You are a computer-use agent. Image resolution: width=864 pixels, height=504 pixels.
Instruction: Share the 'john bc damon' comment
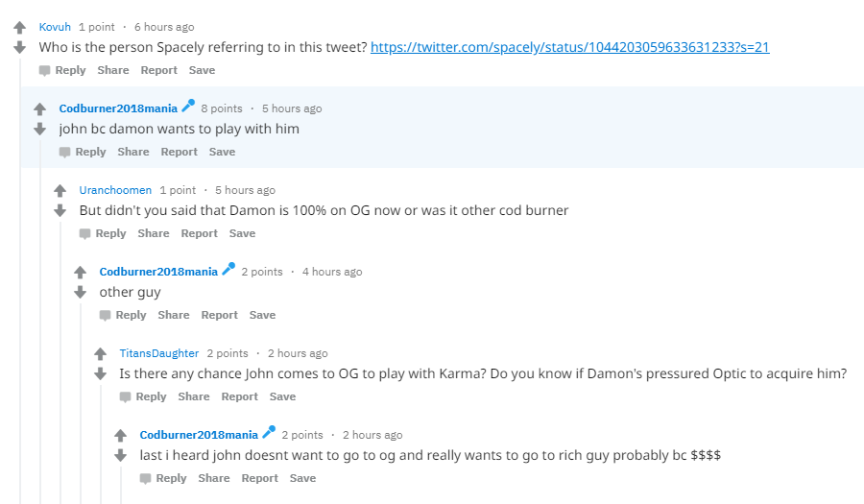(x=133, y=152)
